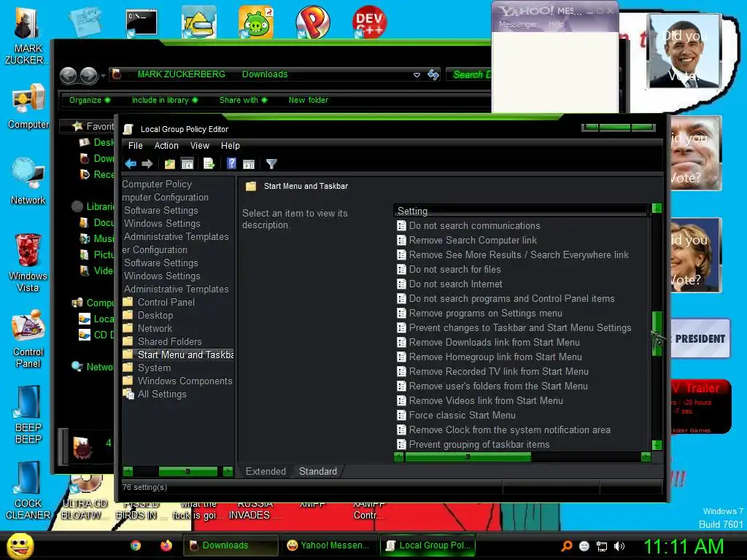Click New folder in Explorer toolbar
Screen dimensions: 747x560
309,100
